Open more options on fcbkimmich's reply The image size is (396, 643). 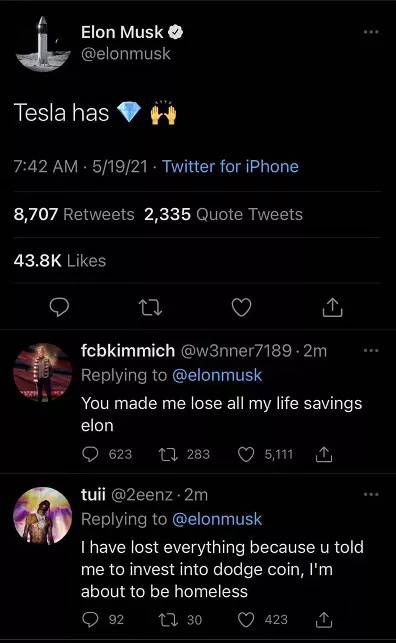371,351
